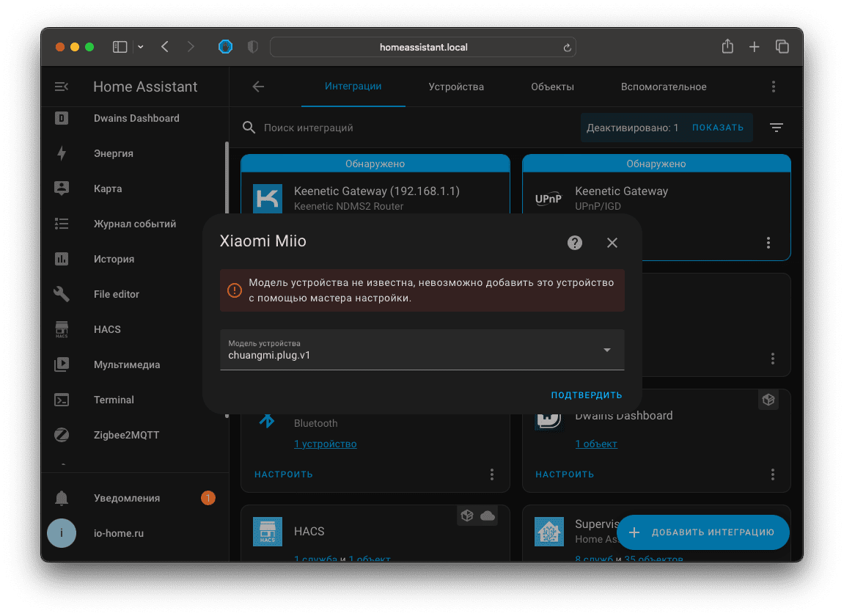Open Журнал событий logbook
The width and height of the screenshot is (844, 616).
coord(135,224)
